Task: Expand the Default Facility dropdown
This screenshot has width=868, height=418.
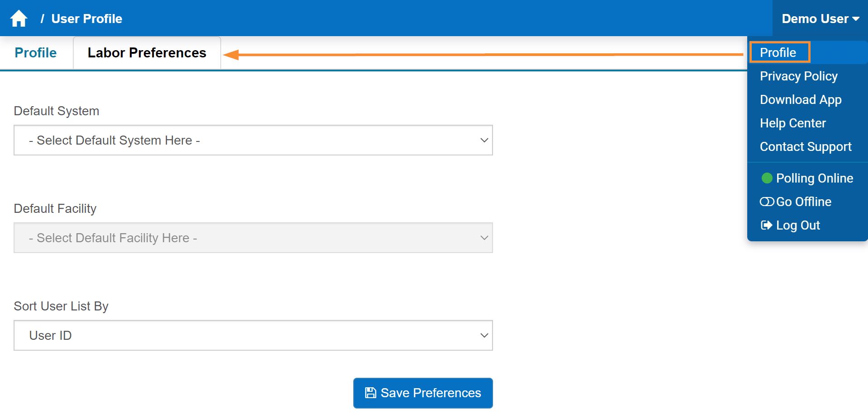Action: [x=253, y=238]
